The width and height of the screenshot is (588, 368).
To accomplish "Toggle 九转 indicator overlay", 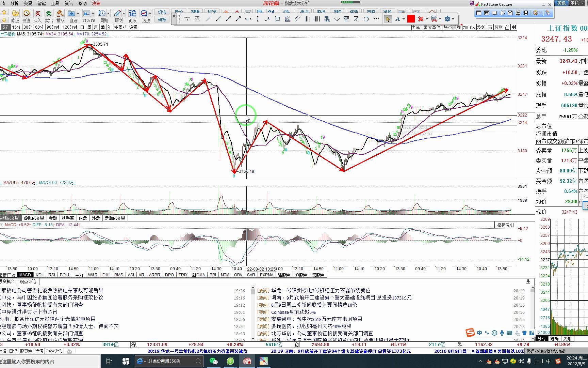I will coord(416,27).
